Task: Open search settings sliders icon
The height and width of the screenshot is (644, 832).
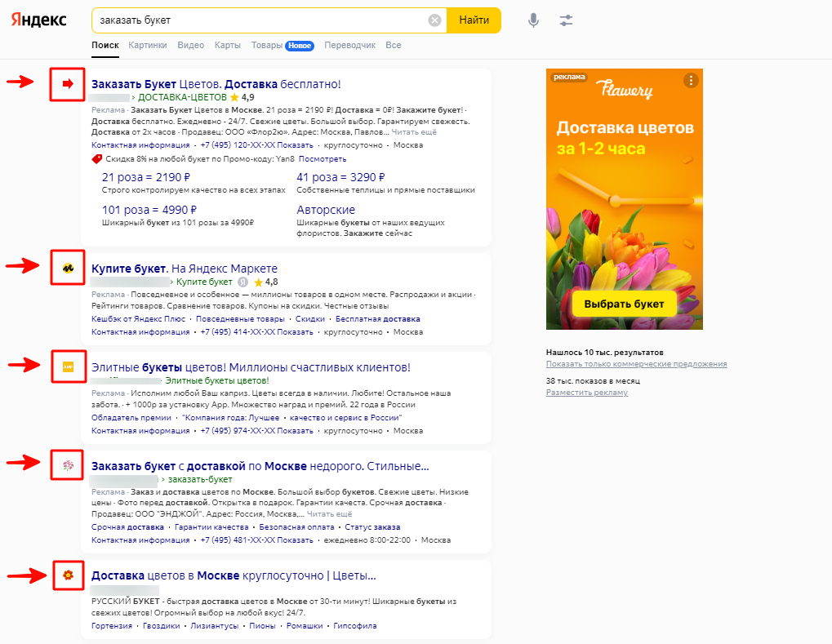Action: [567, 20]
